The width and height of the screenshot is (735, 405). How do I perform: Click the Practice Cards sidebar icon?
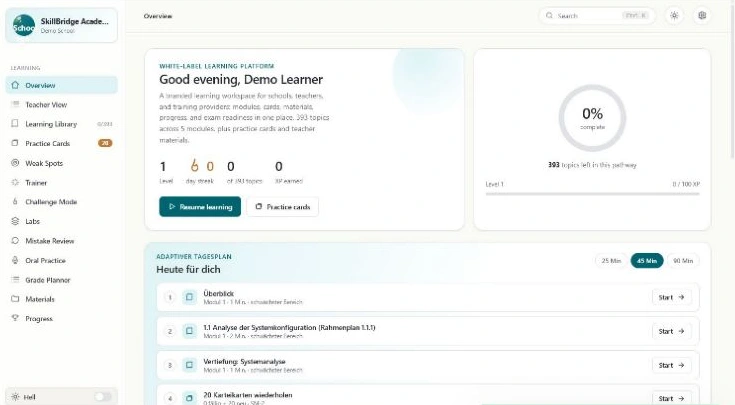pos(15,143)
